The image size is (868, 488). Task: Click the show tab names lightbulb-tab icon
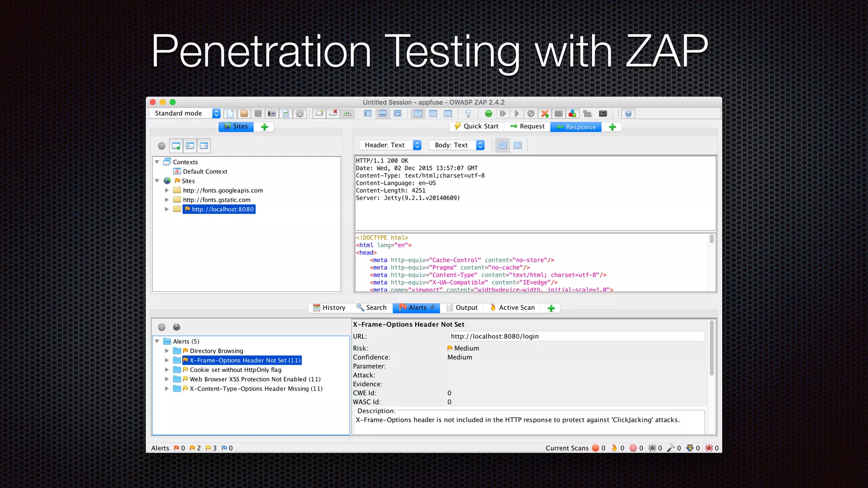click(320, 114)
